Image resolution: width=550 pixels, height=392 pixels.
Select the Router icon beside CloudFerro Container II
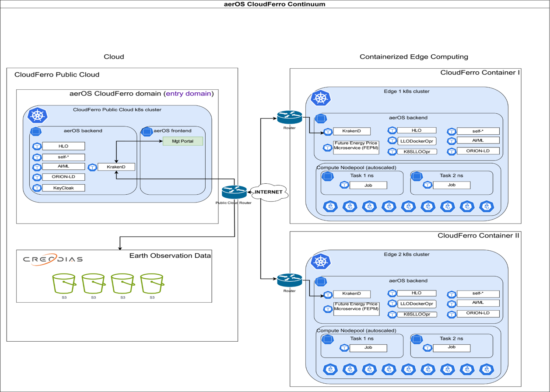pyautogui.click(x=289, y=280)
